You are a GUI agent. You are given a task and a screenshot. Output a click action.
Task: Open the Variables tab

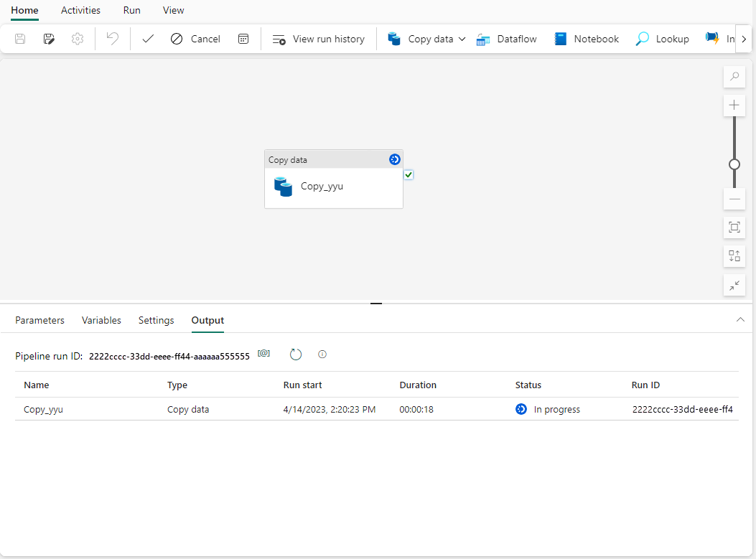101,321
